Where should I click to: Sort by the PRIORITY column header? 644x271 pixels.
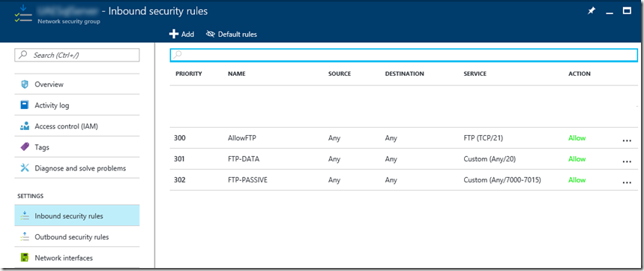click(188, 74)
